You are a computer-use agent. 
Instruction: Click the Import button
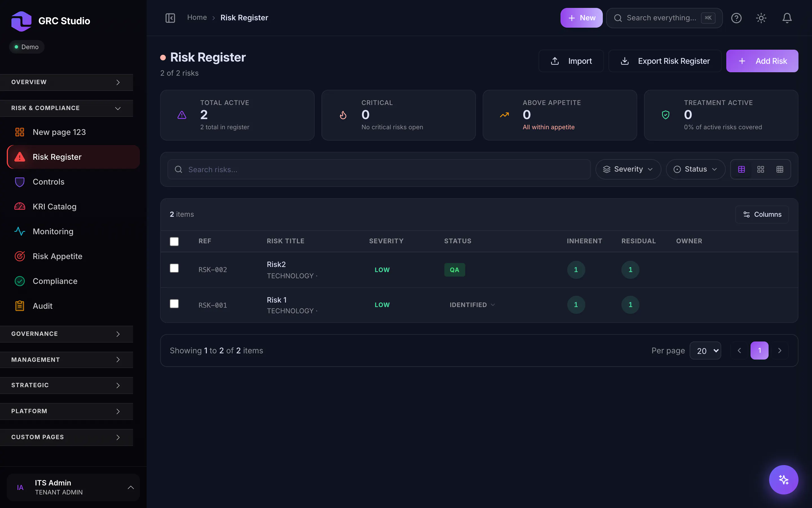571,61
